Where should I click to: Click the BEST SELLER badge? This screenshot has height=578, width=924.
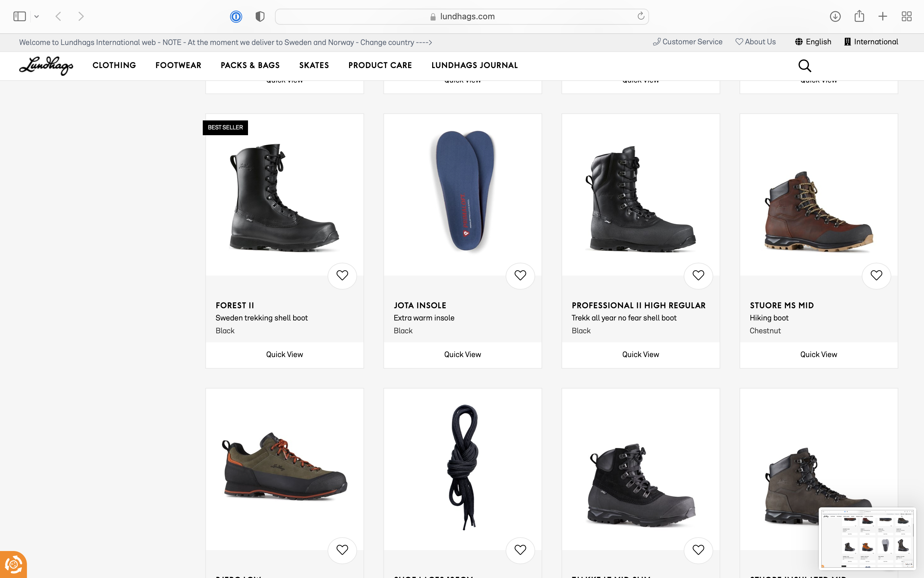(225, 128)
